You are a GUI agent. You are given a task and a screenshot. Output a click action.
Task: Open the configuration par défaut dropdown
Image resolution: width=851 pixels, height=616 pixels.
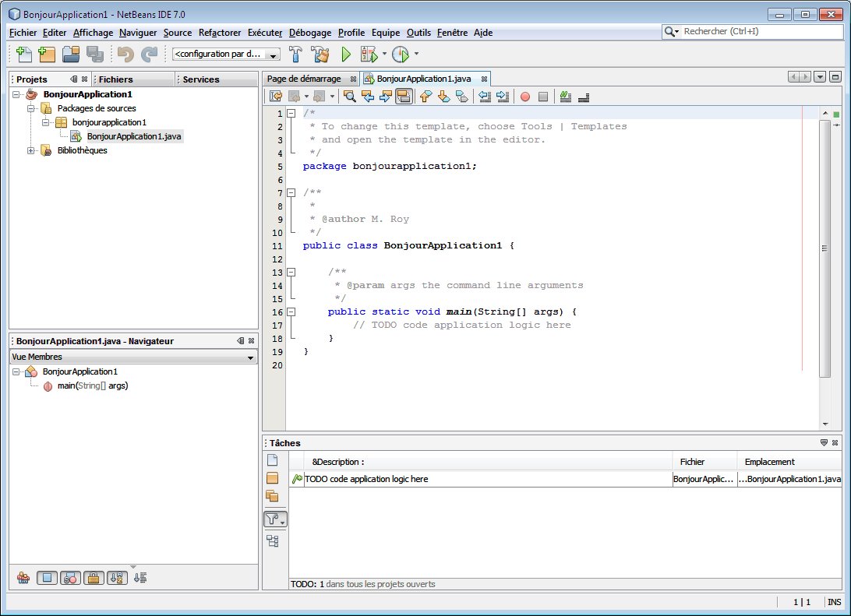pyautogui.click(x=226, y=55)
